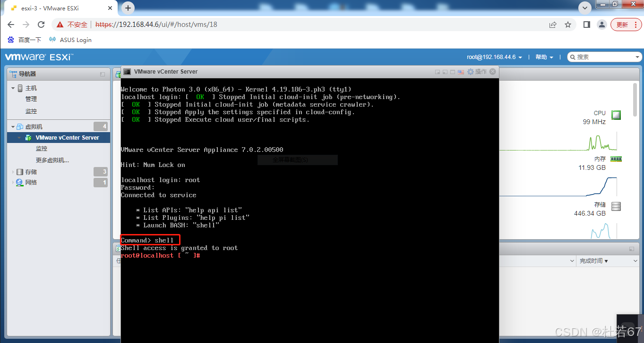Open a new browser tab
This screenshot has height=343, width=644.
coord(128,8)
